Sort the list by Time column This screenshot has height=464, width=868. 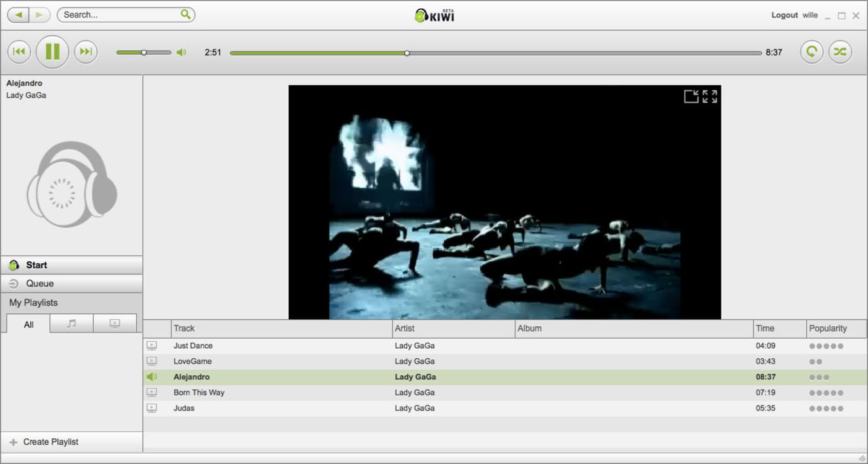click(x=765, y=328)
